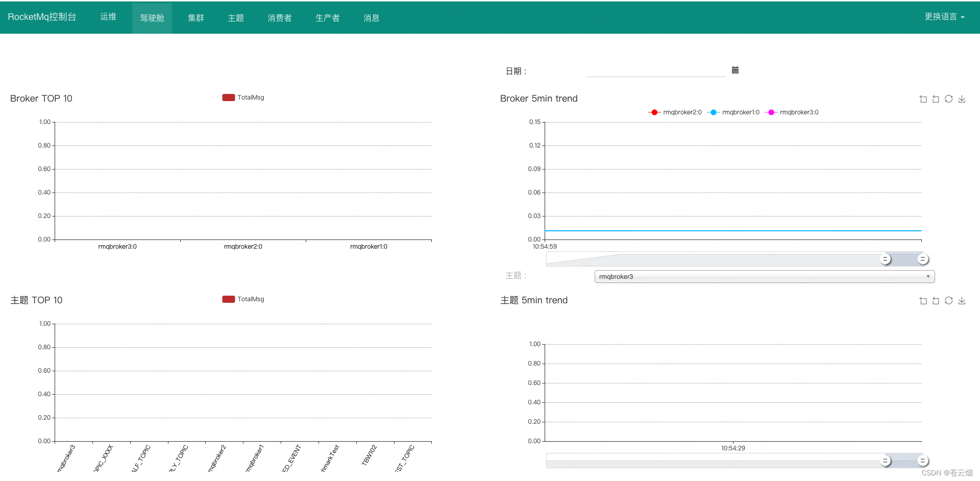Click zoom area icon on Broker 5min trend
The height and width of the screenshot is (481, 980).
[x=923, y=99]
